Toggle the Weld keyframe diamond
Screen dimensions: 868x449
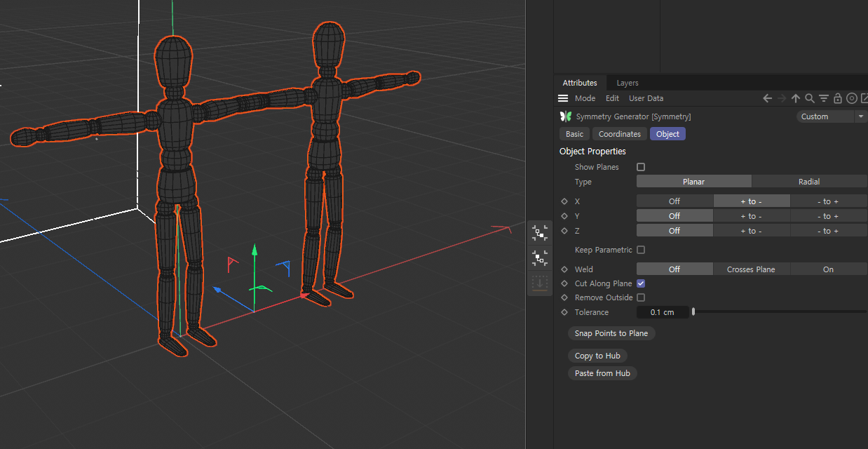coord(564,269)
